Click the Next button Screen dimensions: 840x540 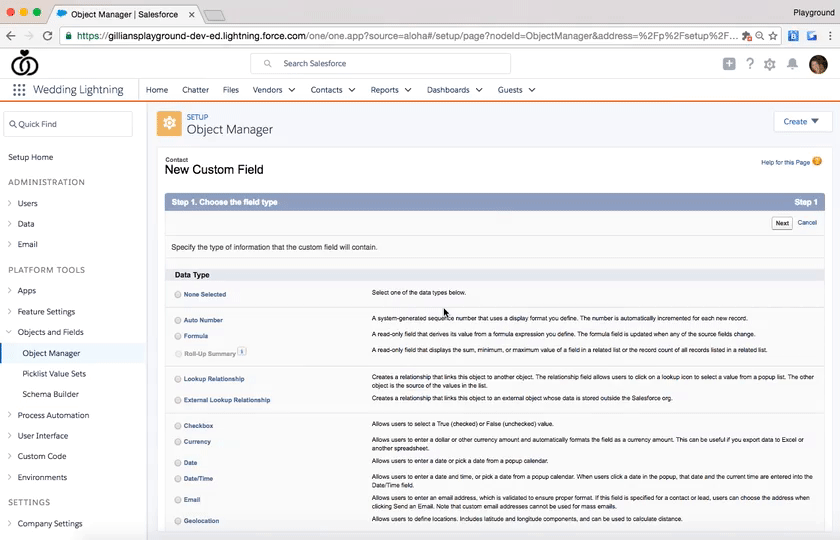pos(782,223)
